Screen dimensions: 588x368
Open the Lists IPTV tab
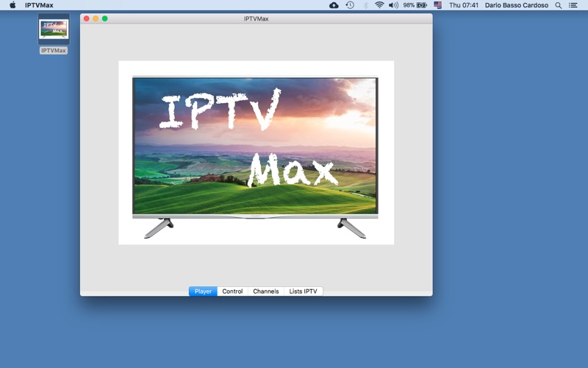tap(303, 291)
